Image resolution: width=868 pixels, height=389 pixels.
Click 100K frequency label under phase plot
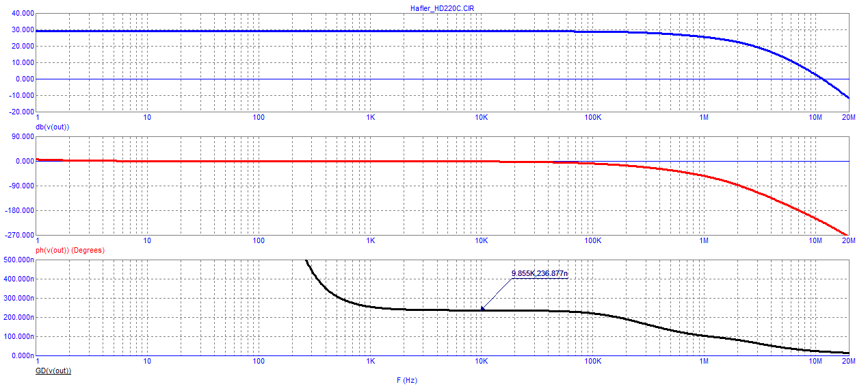pyautogui.click(x=592, y=241)
